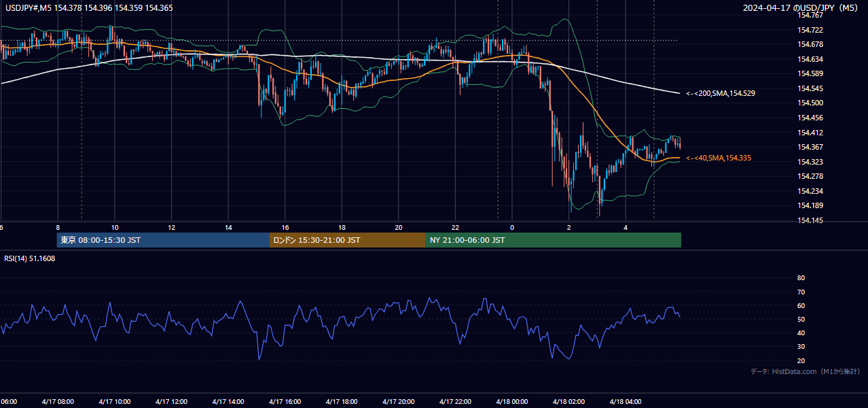Click price axis value 154.367

point(810,147)
